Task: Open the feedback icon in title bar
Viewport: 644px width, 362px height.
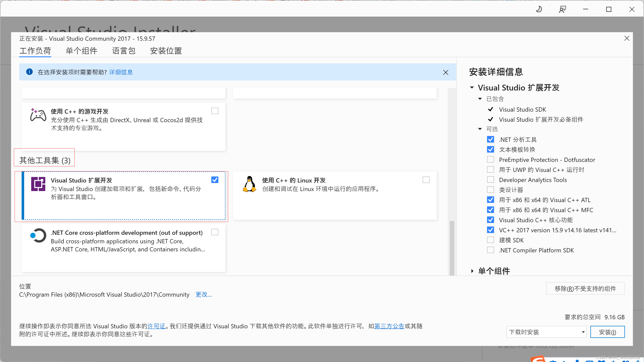Action: pyautogui.click(x=562, y=9)
